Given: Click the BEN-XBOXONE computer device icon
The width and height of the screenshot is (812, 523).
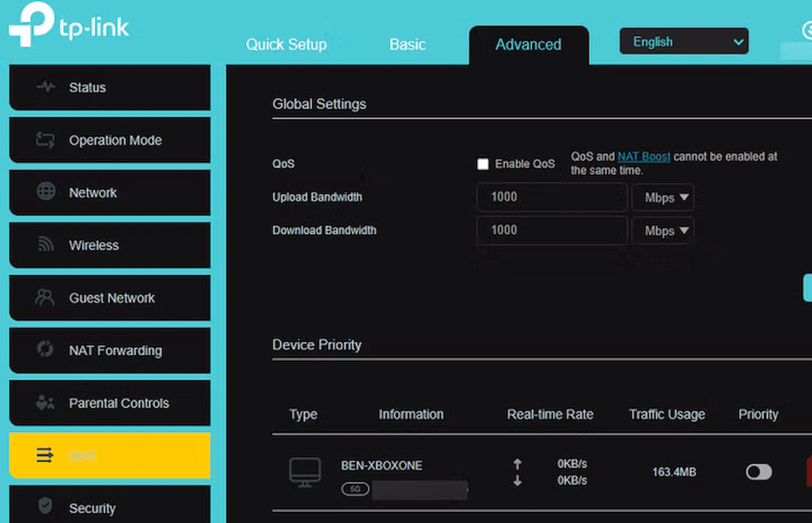Looking at the screenshot, I should click(x=305, y=473).
